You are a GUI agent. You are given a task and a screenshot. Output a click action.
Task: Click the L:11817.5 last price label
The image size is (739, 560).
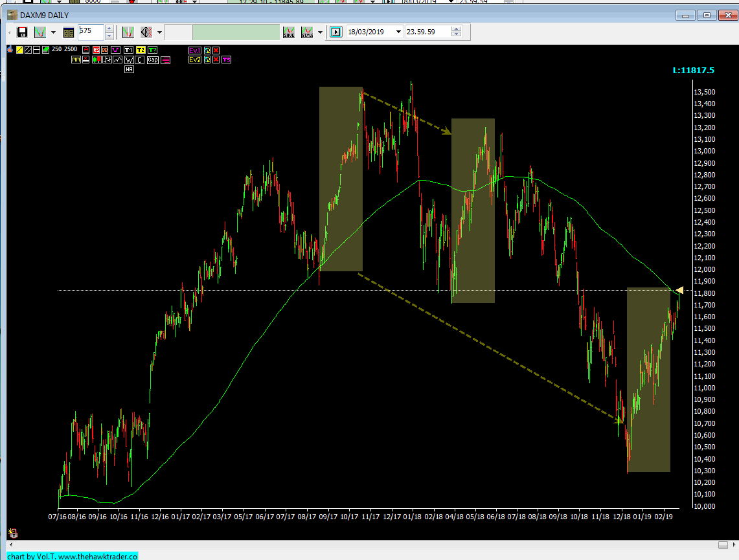[693, 70]
